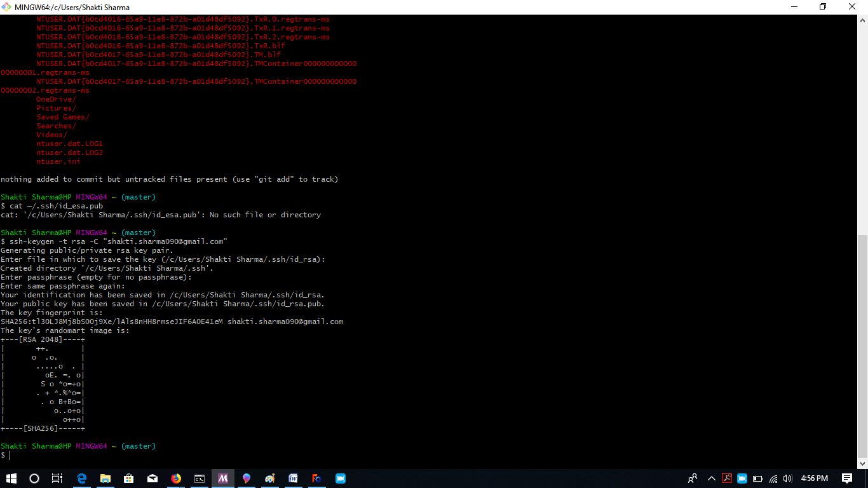Switch to Firefox in the taskbar
The image size is (868, 488).
point(176,478)
